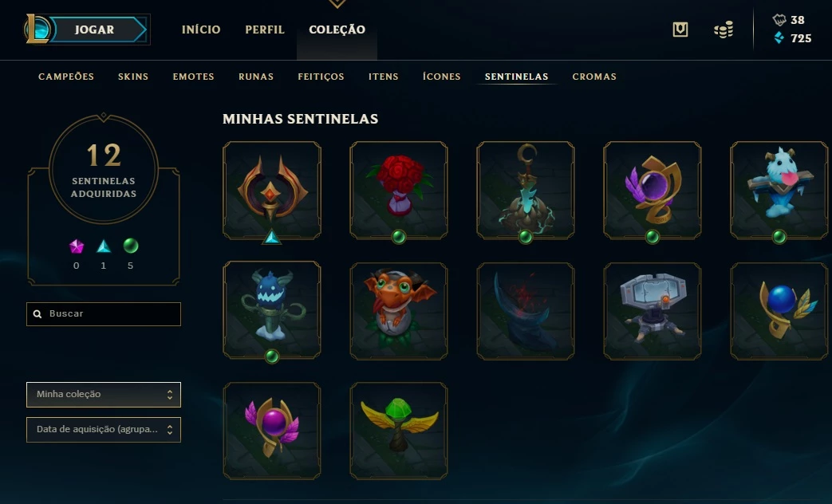Click the green orb gem filter icon
Image resolution: width=832 pixels, height=504 pixels.
click(131, 246)
